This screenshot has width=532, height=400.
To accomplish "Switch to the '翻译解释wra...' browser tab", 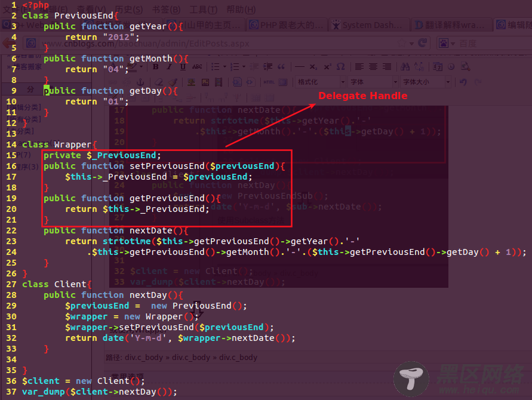I will [451, 25].
